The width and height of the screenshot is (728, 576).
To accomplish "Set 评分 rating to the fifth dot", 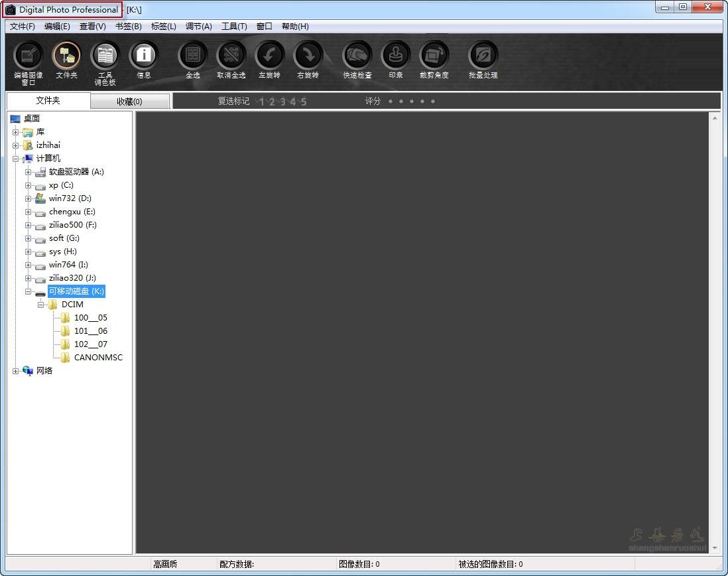I will (433, 102).
